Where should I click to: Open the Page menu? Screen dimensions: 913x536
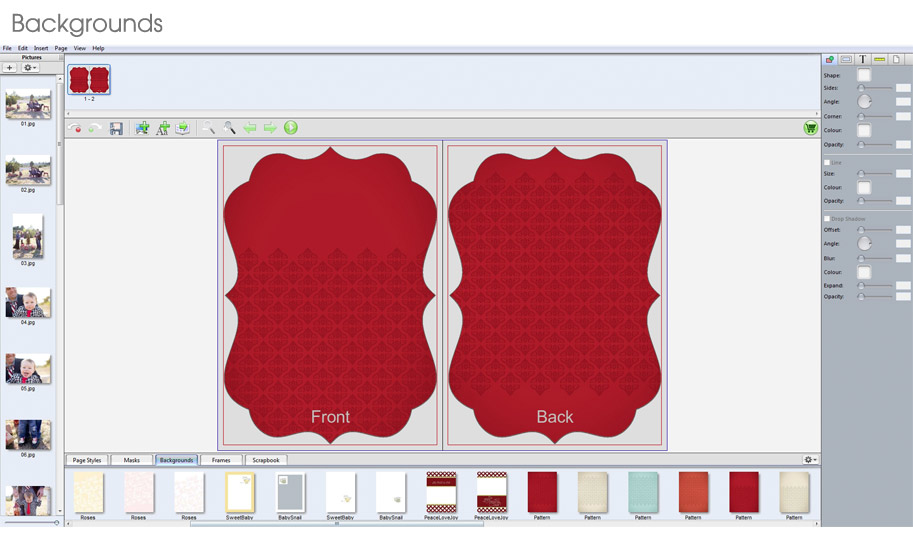61,48
